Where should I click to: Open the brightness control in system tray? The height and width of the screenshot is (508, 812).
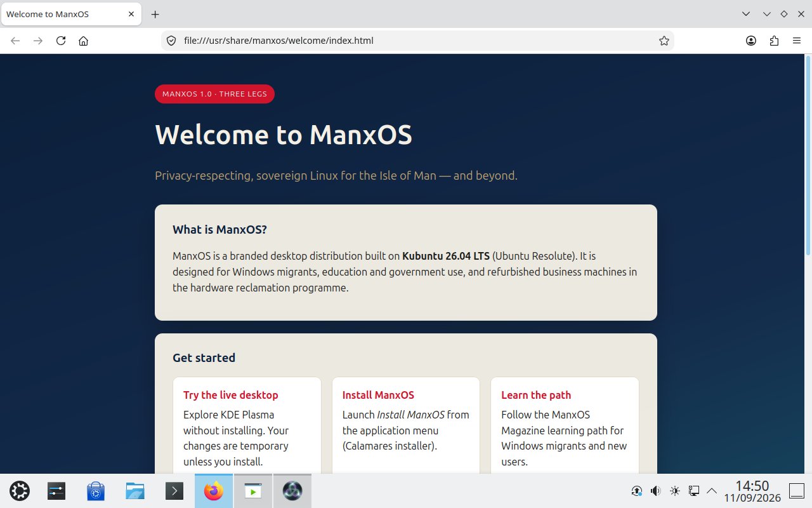[675, 491]
